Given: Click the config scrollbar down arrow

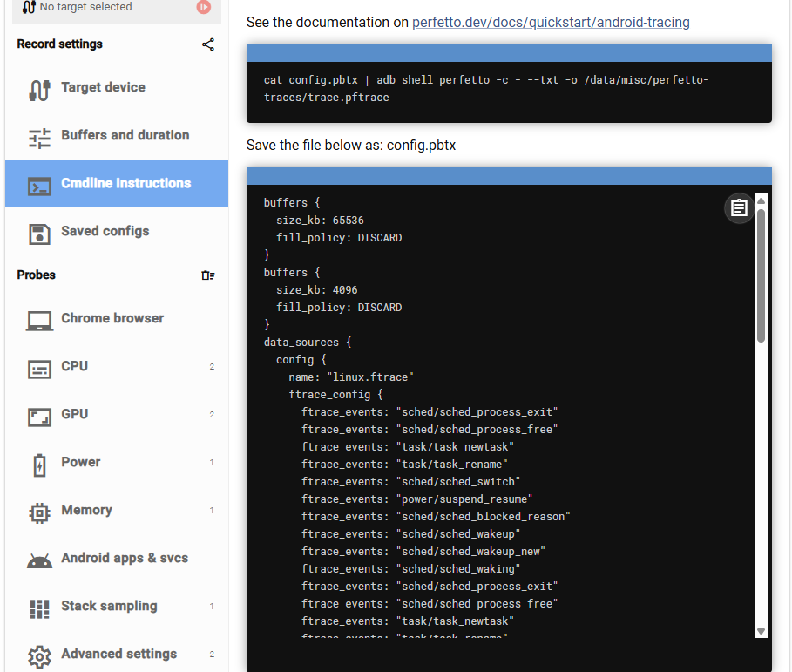Looking at the screenshot, I should (761, 631).
